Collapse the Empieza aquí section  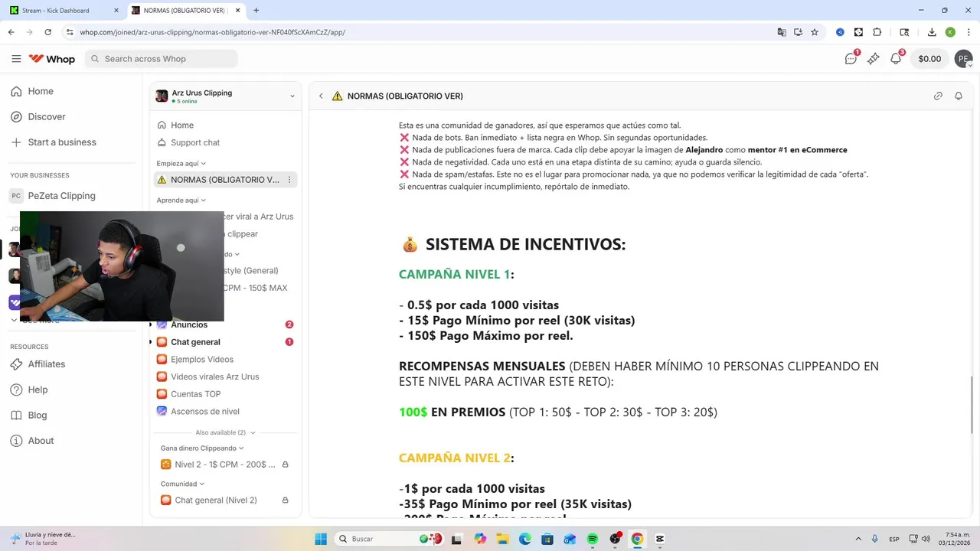(181, 163)
